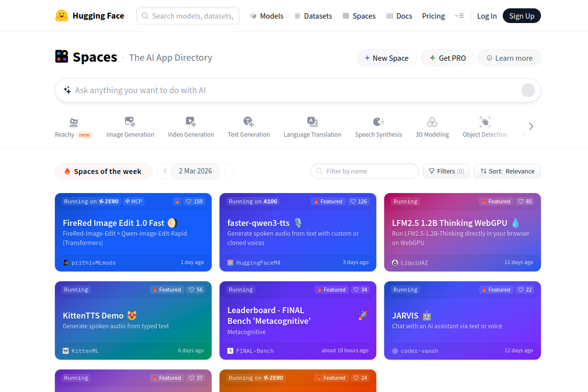Choose the Text Generation category icon
This screenshot has height=392, width=588.
(x=248, y=122)
